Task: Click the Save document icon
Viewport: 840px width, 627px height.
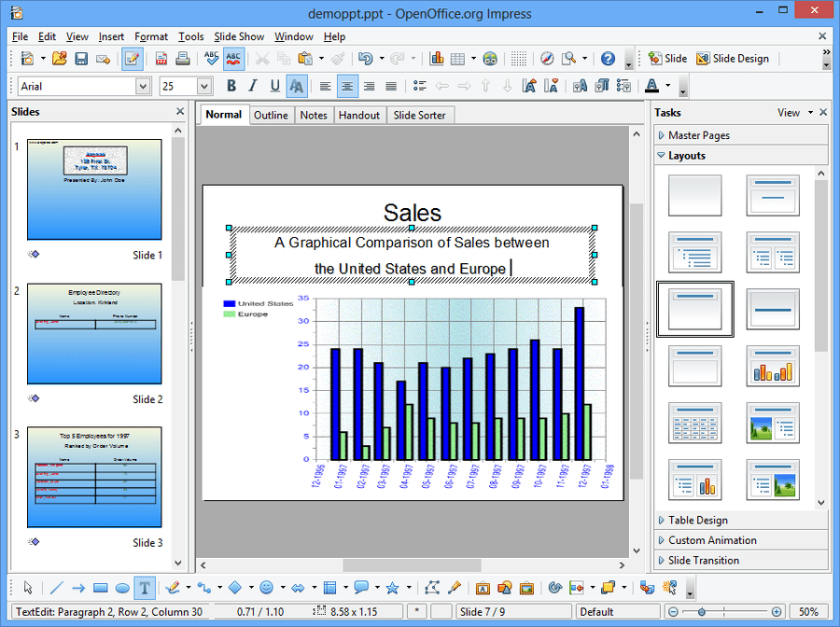Action: click(81, 59)
